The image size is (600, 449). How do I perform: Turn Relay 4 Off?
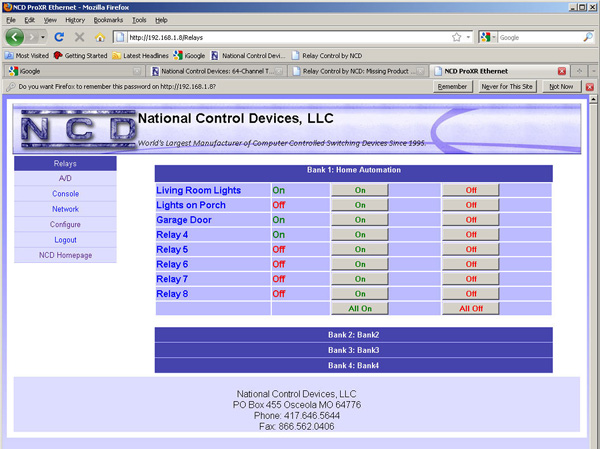(x=471, y=235)
